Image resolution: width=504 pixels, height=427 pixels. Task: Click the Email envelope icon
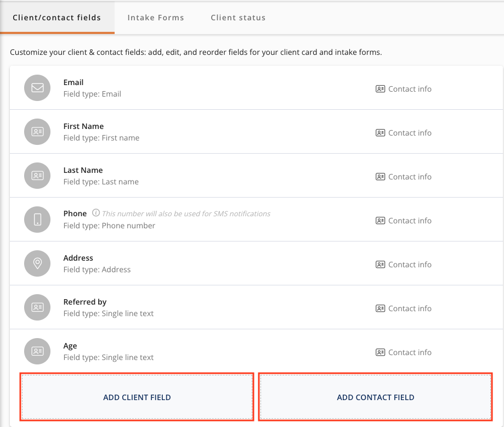pos(37,88)
